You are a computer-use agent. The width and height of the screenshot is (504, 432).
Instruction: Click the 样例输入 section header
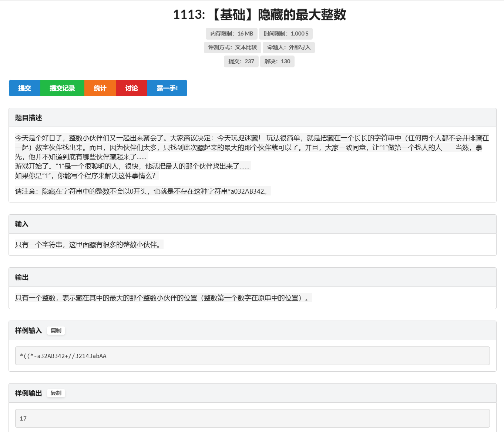point(28,330)
